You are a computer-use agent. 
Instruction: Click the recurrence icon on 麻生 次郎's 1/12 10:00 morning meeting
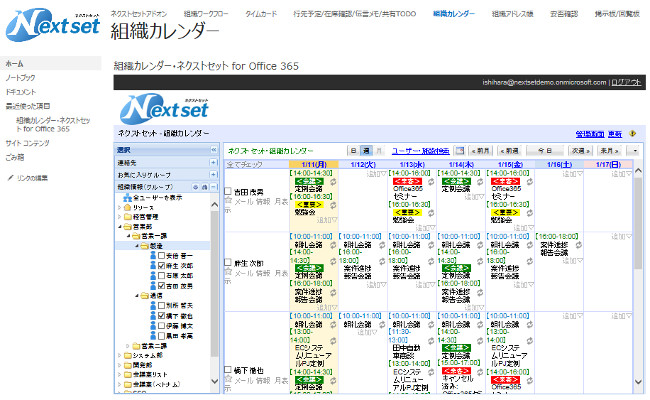tap(382, 245)
